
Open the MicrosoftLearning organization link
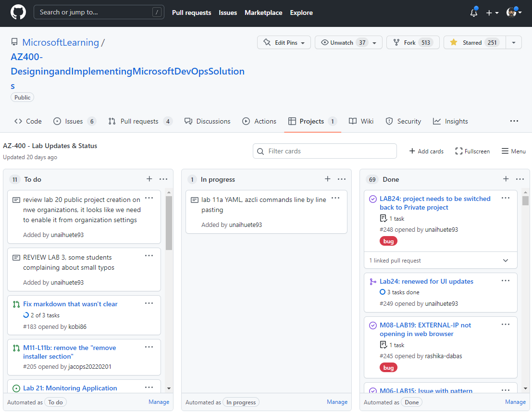point(61,42)
